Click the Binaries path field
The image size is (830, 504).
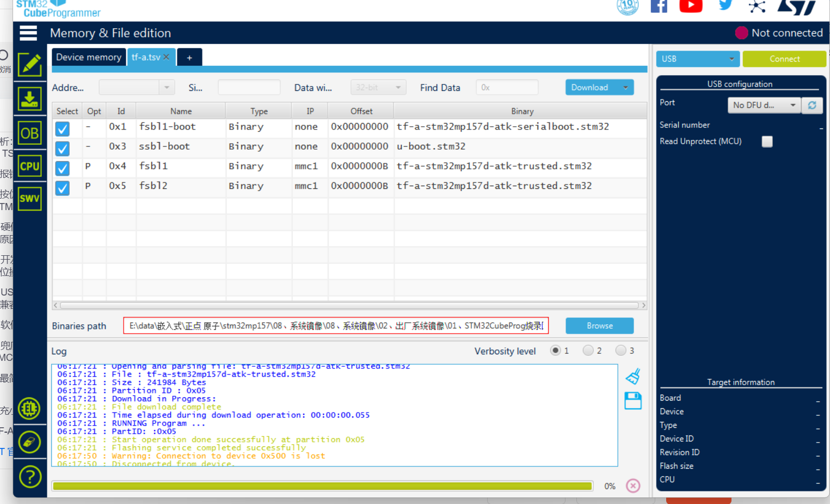click(336, 325)
